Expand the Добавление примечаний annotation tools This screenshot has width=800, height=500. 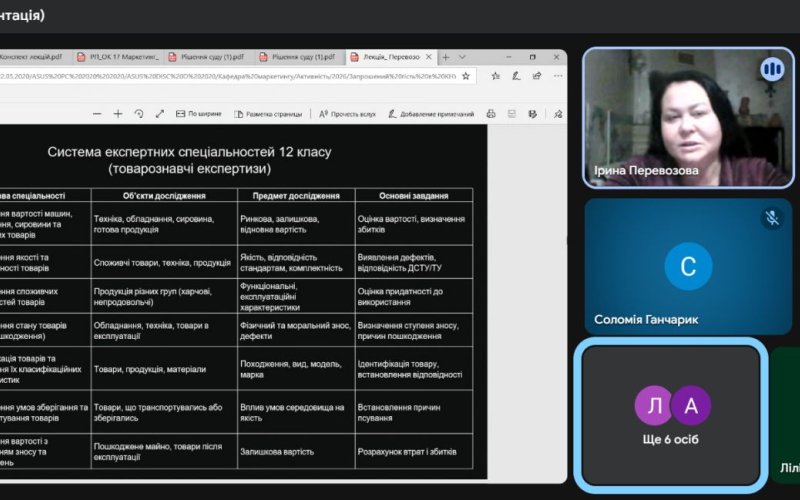click(430, 114)
